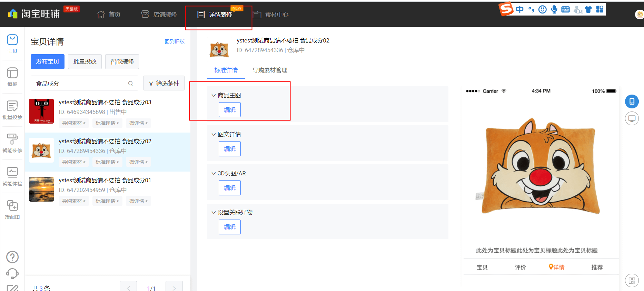This screenshot has height=291, width=644.
Task: Click 编辑 under 商品主图
Action: [230, 110]
